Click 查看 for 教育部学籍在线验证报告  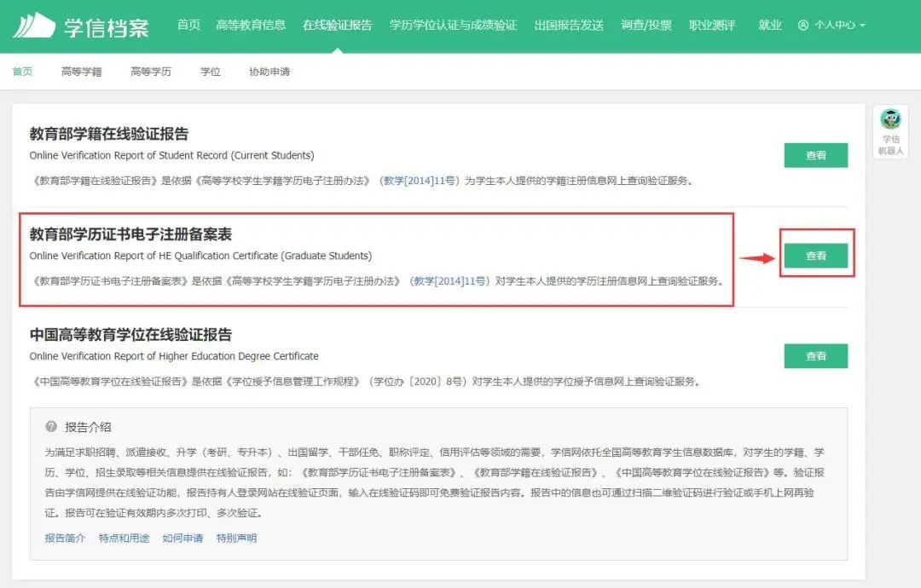coord(816,155)
